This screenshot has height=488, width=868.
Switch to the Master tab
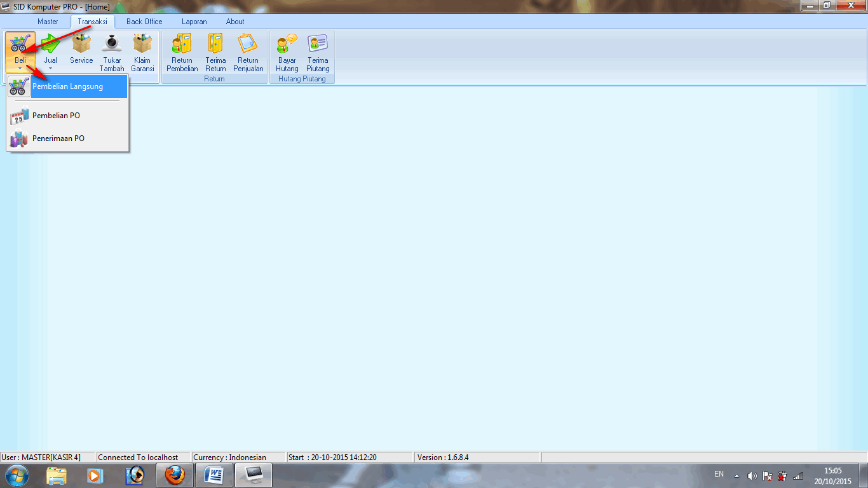[48, 22]
